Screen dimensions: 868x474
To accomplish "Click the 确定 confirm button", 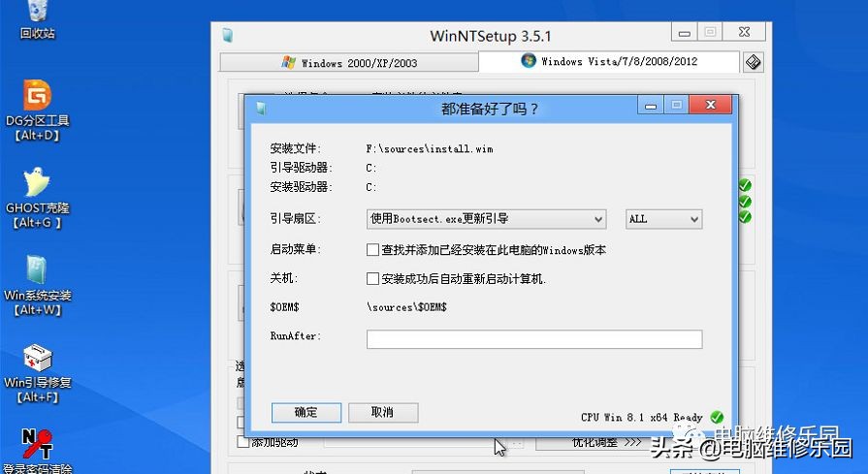I will (x=306, y=413).
